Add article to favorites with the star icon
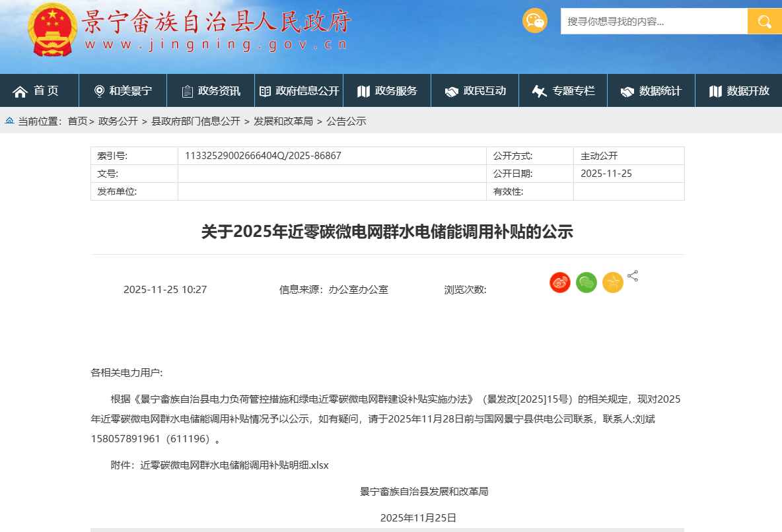Image resolution: width=782 pixels, height=532 pixels. [612, 283]
